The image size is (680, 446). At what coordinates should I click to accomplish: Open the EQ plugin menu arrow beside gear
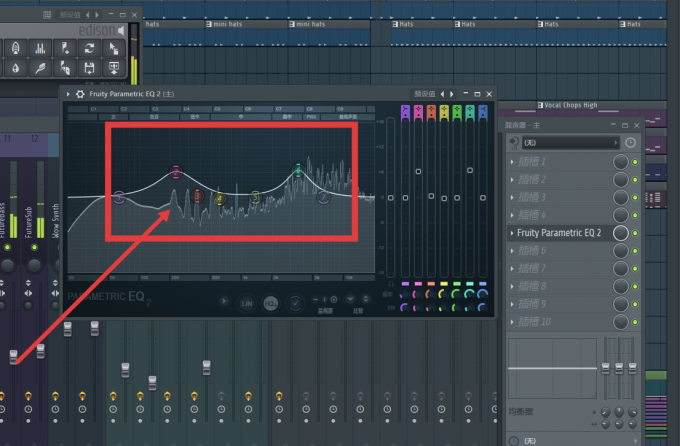[x=68, y=94]
